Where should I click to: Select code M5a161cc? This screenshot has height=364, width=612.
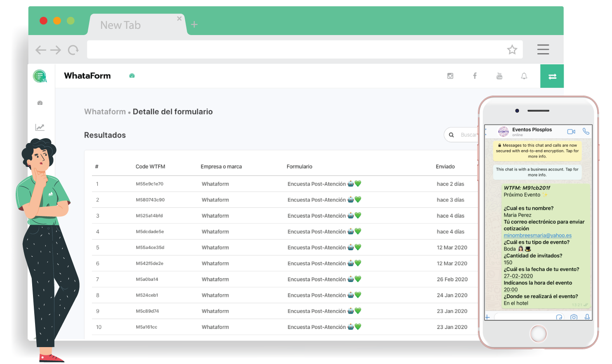(146, 327)
